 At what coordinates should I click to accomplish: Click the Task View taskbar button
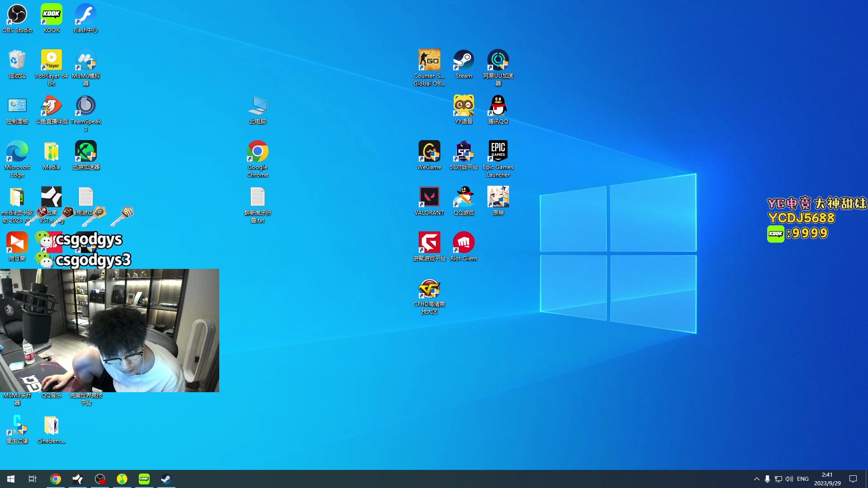point(33,479)
